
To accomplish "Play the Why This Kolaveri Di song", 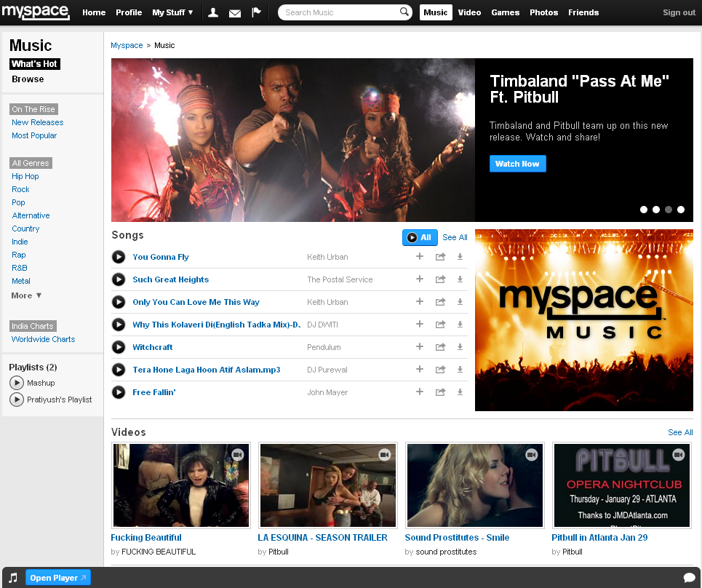I will (118, 325).
